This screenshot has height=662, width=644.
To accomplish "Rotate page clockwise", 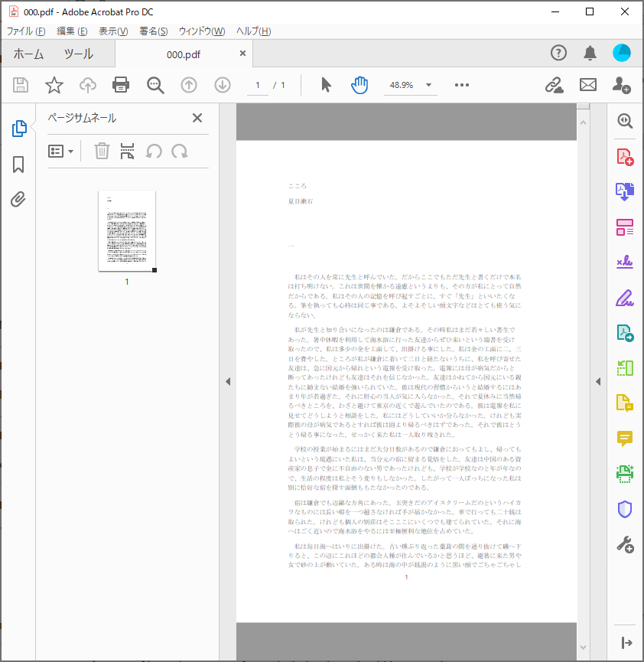I will pyautogui.click(x=180, y=151).
